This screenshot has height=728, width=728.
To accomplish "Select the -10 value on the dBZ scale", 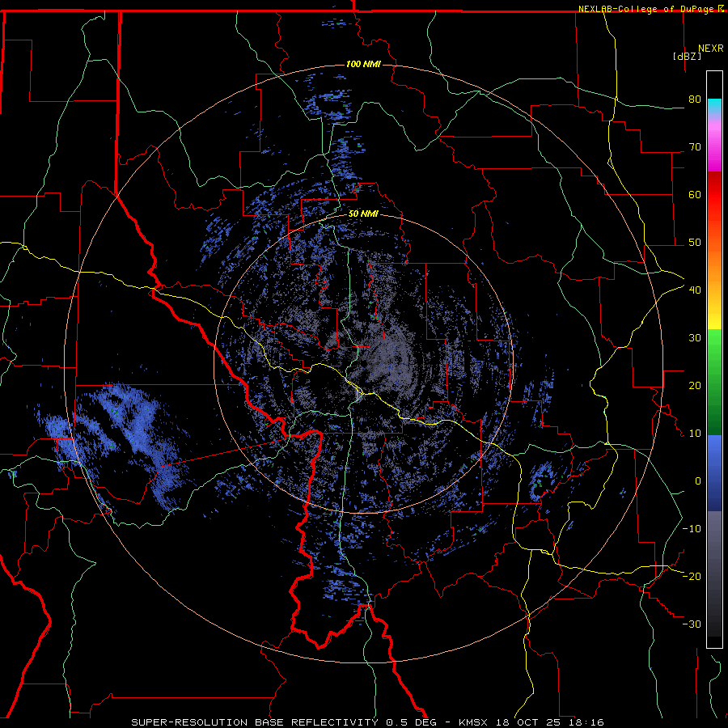I will (692, 528).
